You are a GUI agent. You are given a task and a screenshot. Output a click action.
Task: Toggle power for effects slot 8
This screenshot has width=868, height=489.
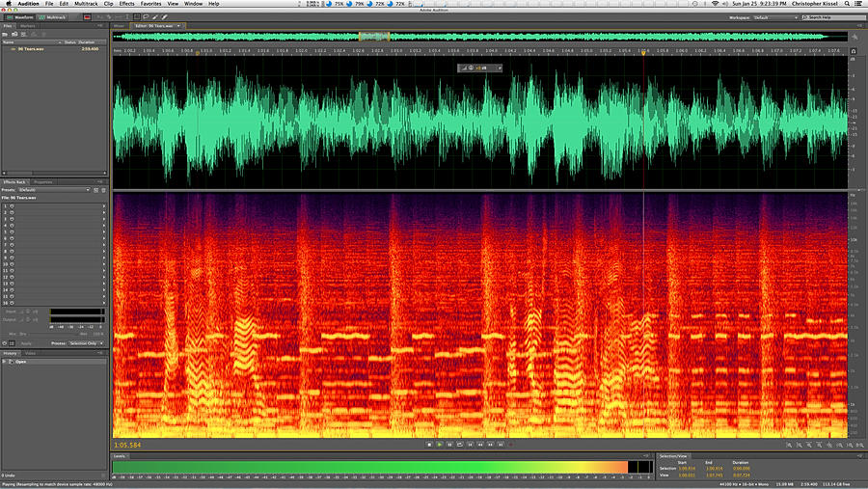click(12, 252)
